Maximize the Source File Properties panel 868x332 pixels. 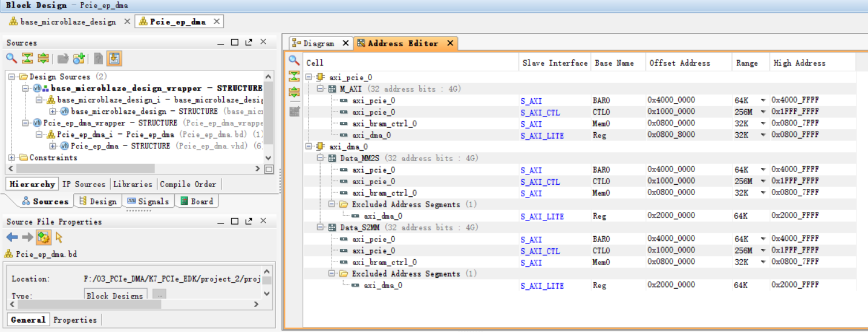coord(235,221)
